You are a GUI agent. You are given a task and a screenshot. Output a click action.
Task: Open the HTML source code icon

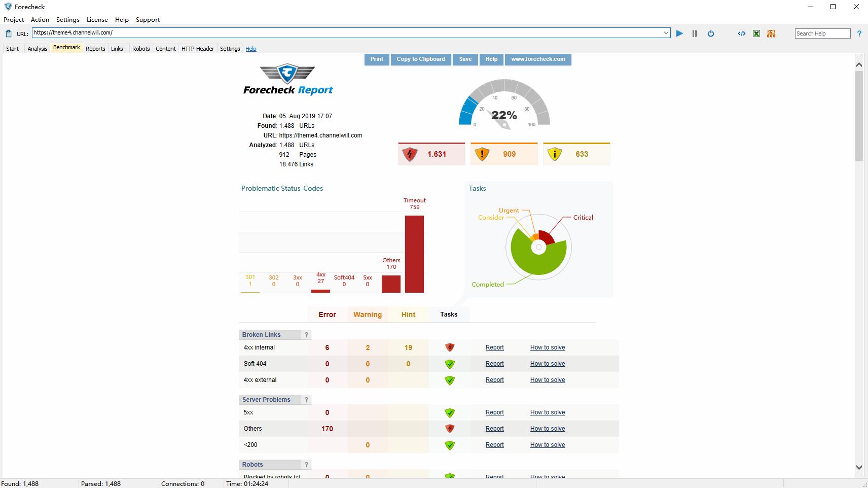point(741,33)
